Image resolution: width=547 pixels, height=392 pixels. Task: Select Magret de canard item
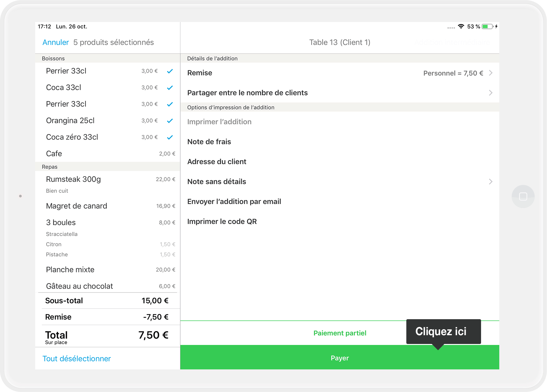[x=108, y=206]
